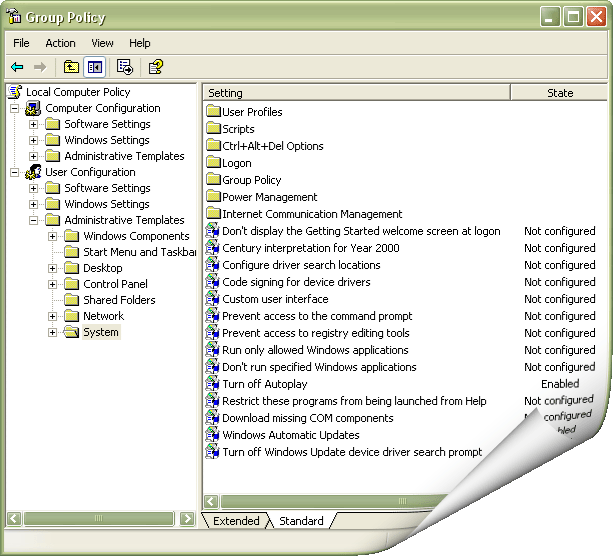
Task: Expand the Windows Components node
Action: click(52, 237)
